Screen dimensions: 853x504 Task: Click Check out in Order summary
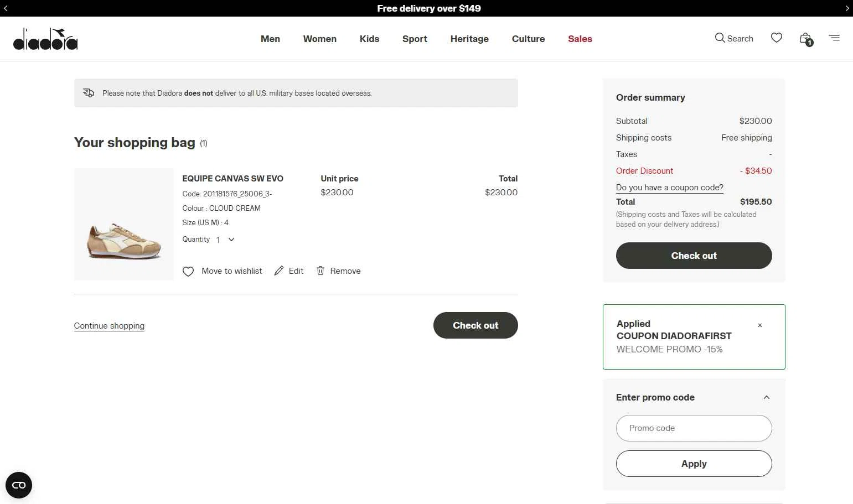point(694,256)
